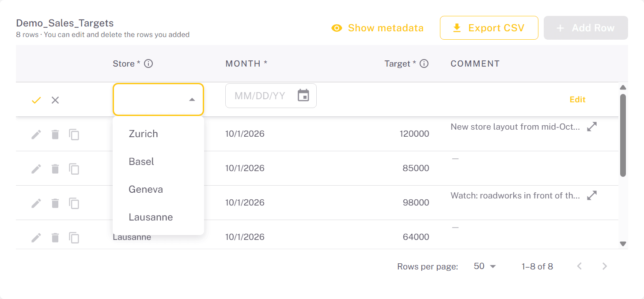The image size is (644, 299).
Task: Choose Basel from the store list
Action: 158,161
